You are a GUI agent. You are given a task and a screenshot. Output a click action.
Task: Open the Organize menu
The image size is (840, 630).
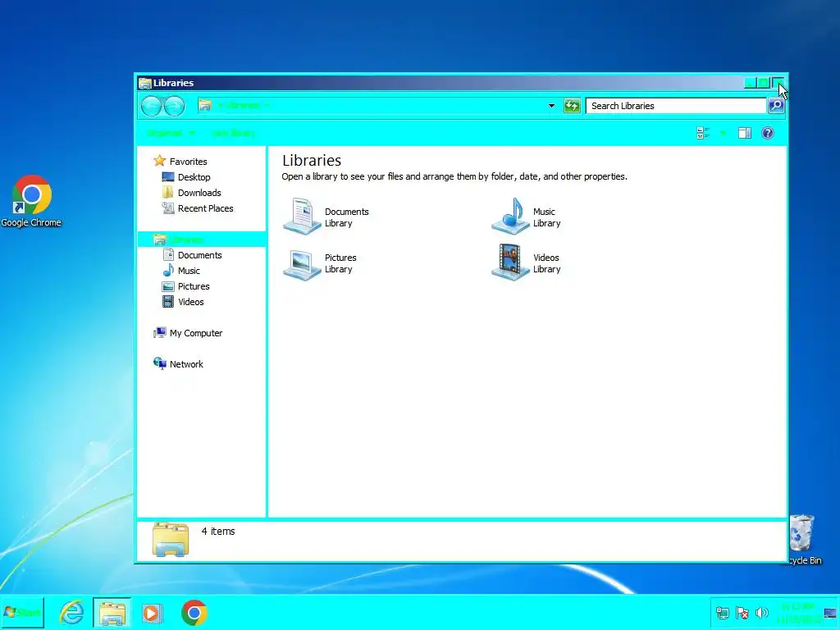coord(171,133)
